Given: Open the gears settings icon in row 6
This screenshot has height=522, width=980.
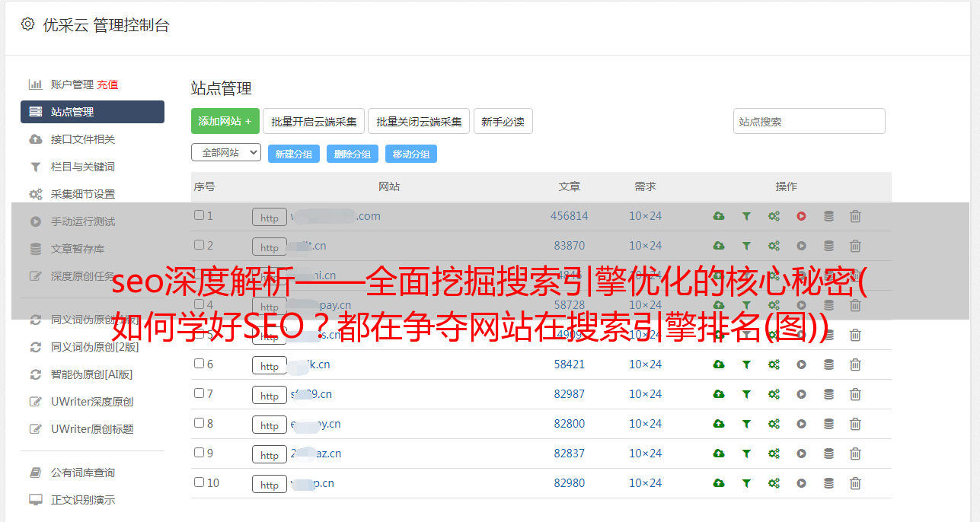Looking at the screenshot, I should (774, 364).
